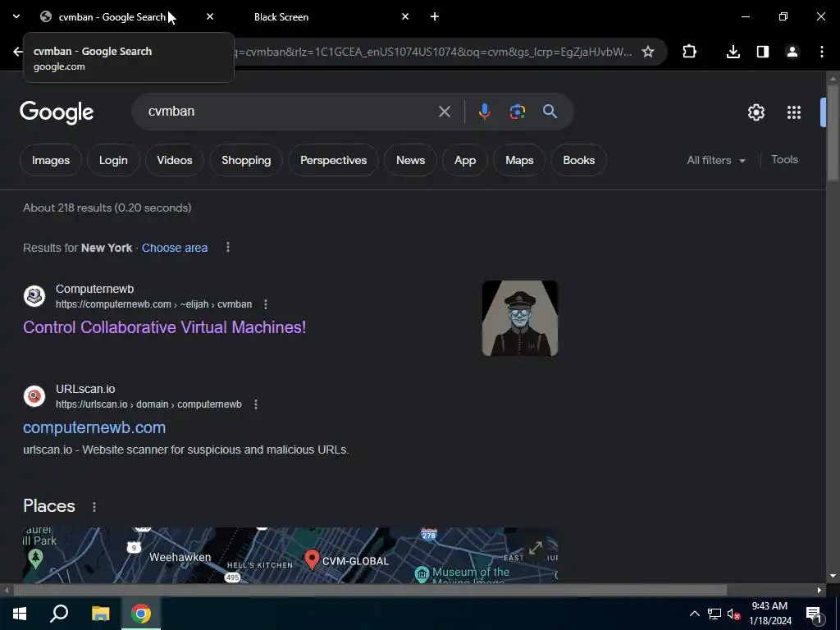Open the Chrome tab search chevron
This screenshot has width=840, height=630.
click(x=16, y=16)
